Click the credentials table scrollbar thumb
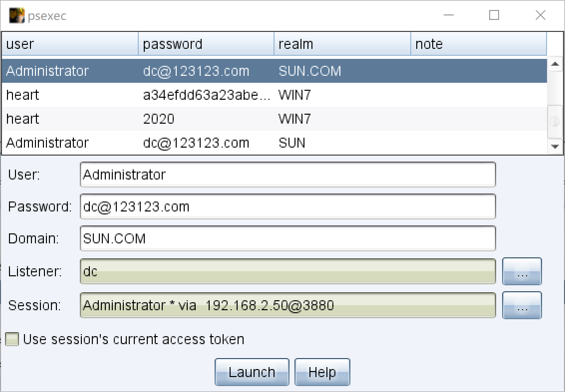Image resolution: width=565 pixels, height=392 pixels. [555, 122]
